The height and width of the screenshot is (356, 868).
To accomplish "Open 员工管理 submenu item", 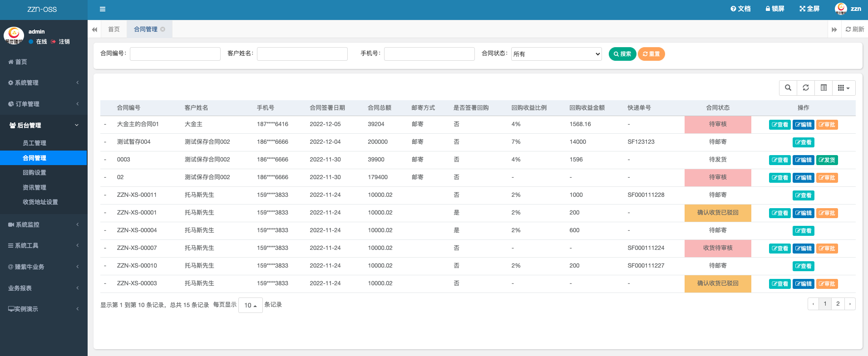I will tap(44, 143).
